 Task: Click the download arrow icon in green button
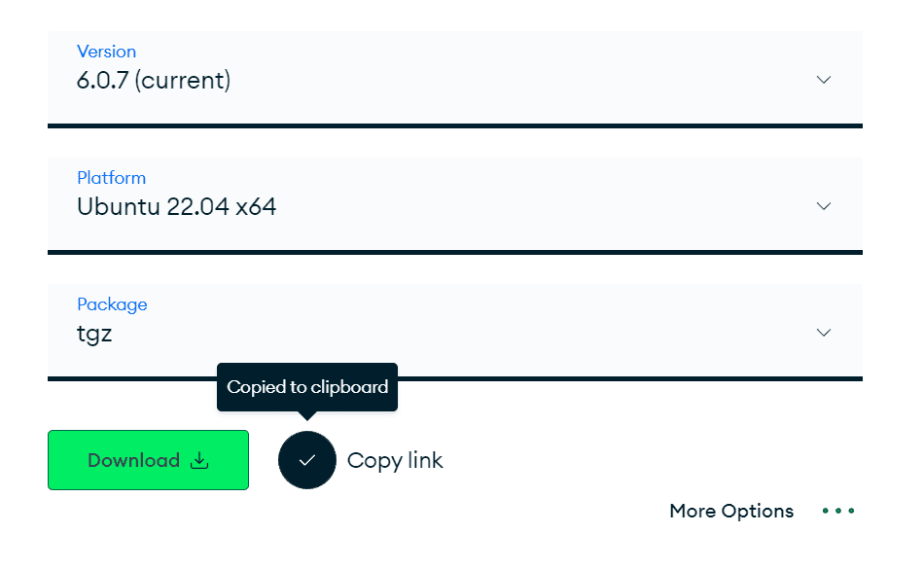click(199, 460)
